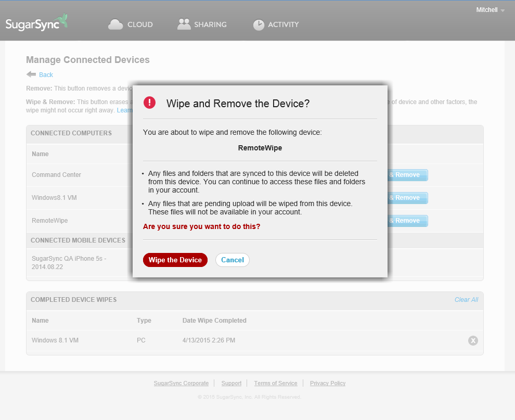Viewport: 515px width, 420px height.
Task: Open the SugarSync Corporate footer link
Action: point(181,383)
